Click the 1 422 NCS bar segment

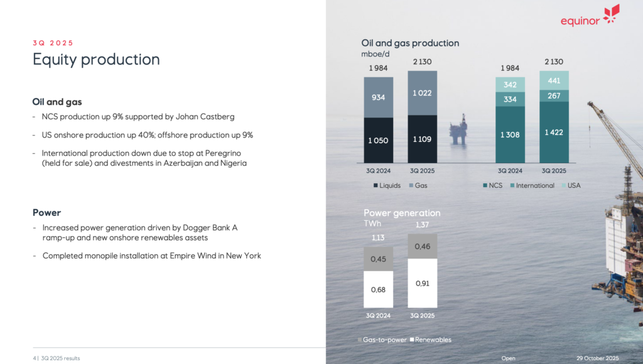(x=554, y=132)
